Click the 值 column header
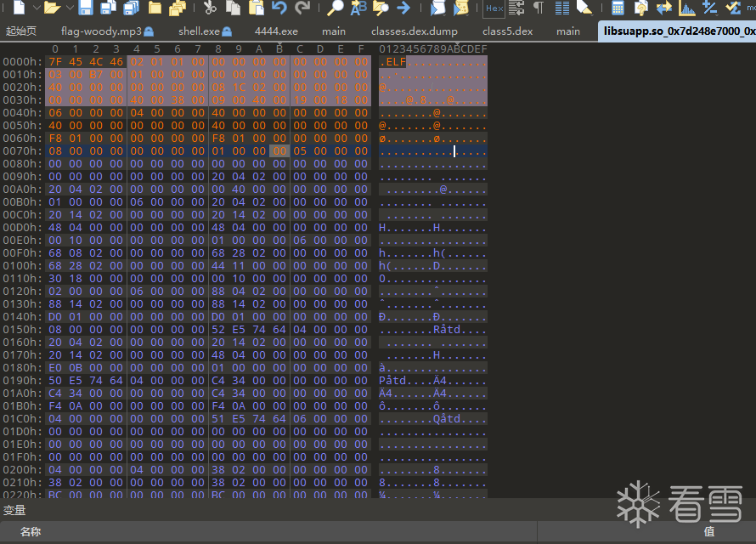 tap(709, 532)
